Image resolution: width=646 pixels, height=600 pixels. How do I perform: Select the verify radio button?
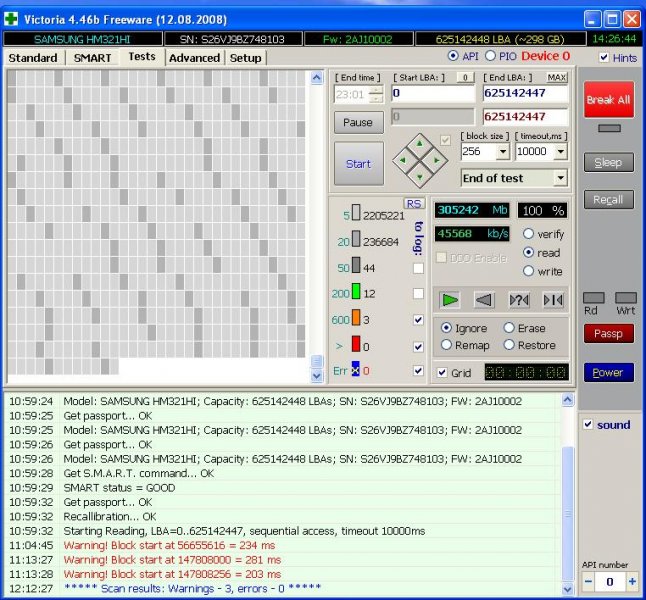click(x=528, y=234)
